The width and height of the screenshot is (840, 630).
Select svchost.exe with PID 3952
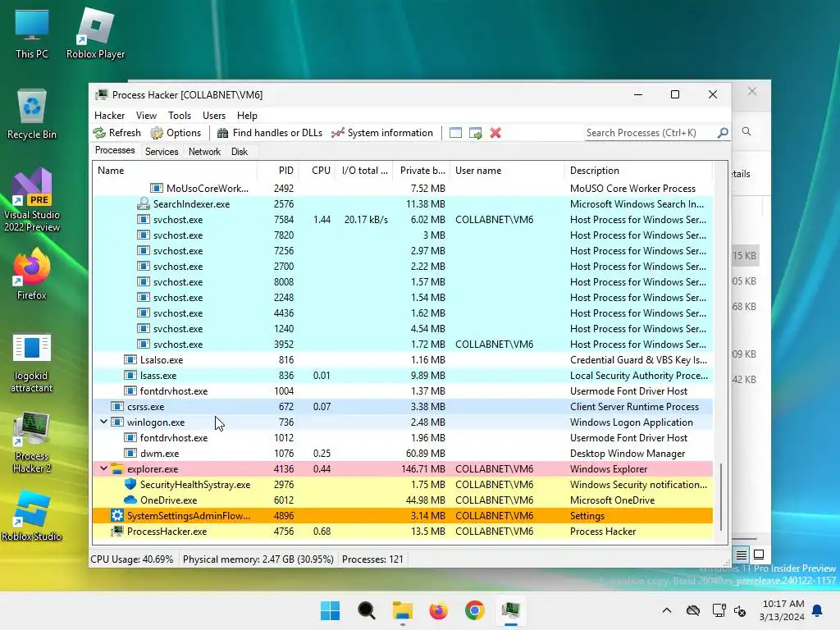pyautogui.click(x=403, y=345)
